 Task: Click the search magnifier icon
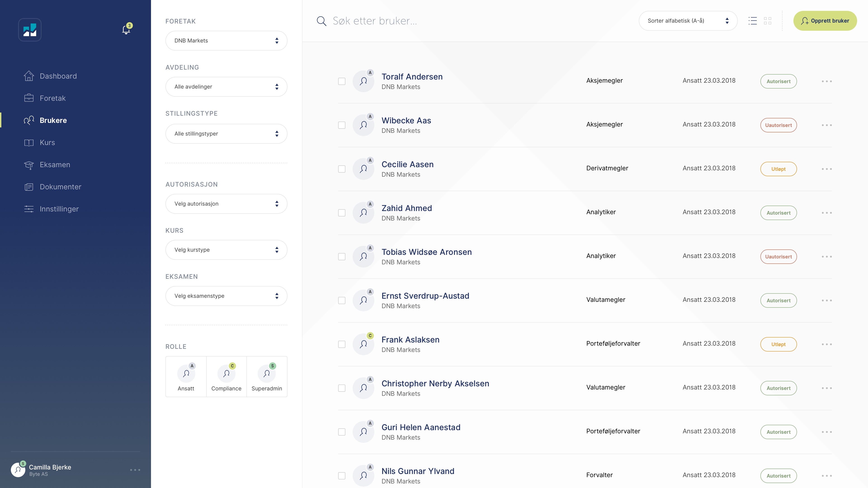pyautogui.click(x=321, y=21)
